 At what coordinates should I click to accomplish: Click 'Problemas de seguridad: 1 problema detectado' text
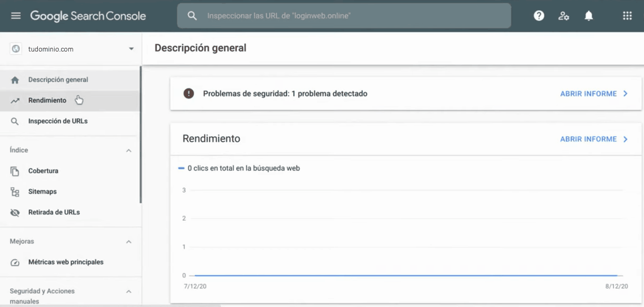click(x=285, y=94)
